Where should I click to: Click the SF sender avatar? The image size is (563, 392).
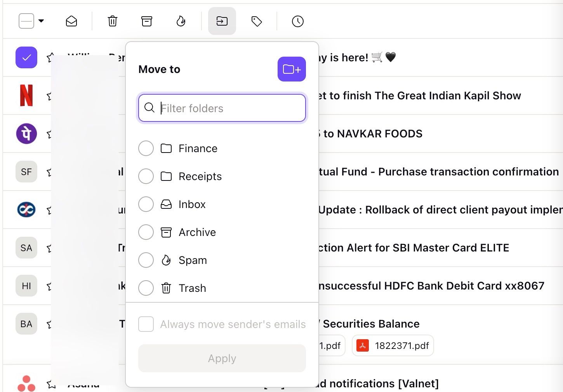26,172
